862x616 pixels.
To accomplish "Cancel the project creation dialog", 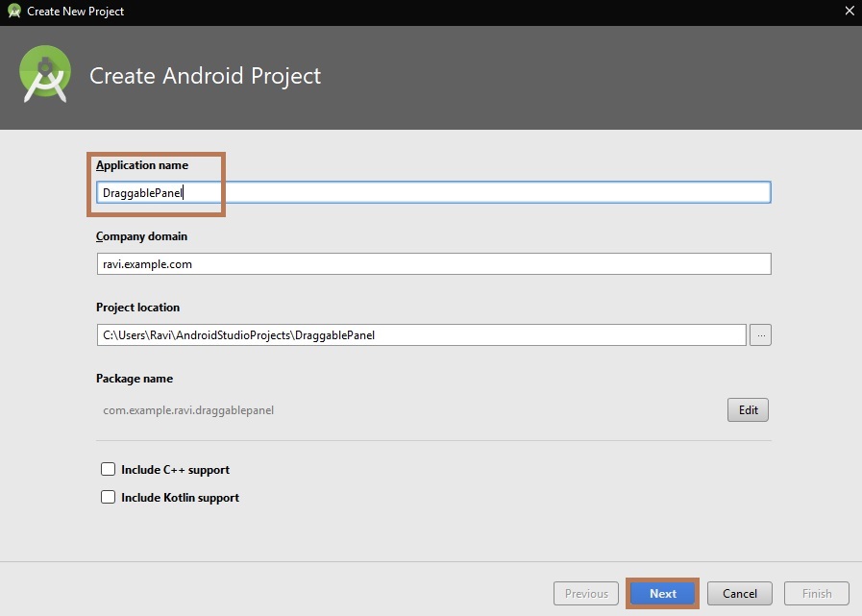I will click(740, 594).
